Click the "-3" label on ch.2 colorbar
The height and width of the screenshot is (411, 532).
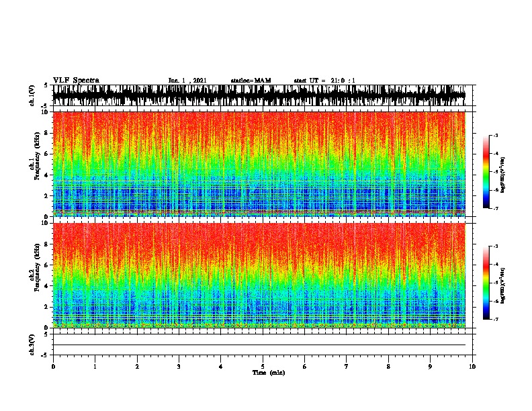click(496, 246)
